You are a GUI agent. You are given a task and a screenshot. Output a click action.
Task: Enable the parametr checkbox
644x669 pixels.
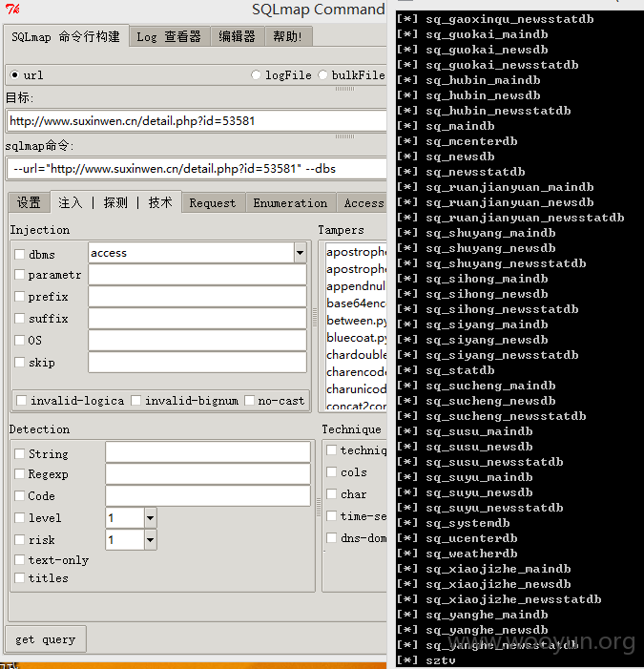pos(20,274)
